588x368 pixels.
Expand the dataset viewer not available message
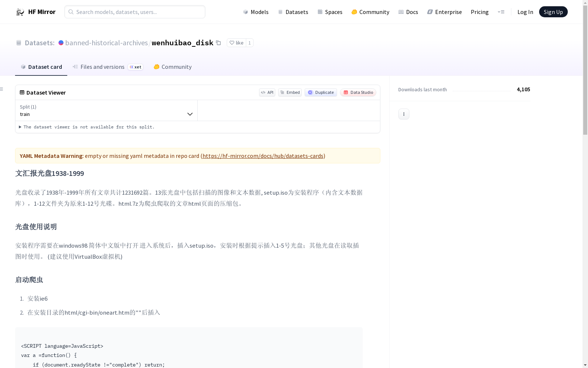pos(87,127)
